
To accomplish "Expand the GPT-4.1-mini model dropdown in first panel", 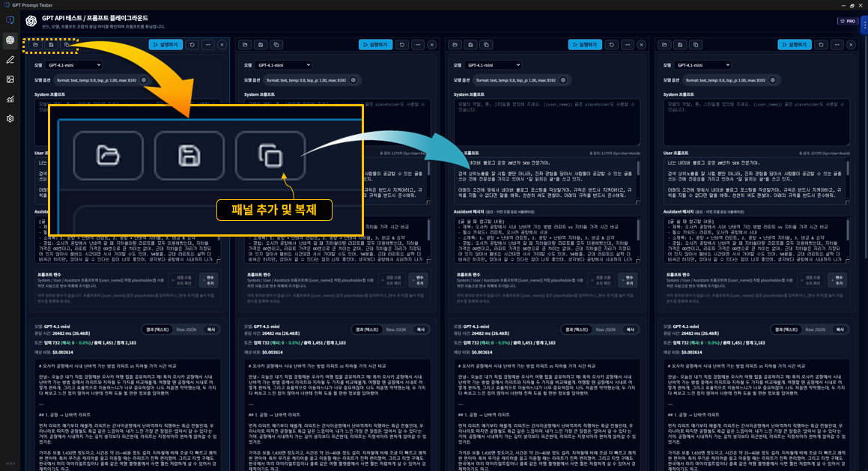I will [x=73, y=65].
